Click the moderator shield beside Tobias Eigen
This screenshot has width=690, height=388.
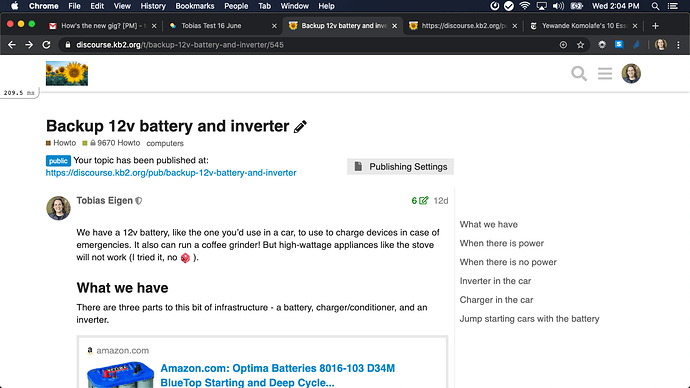click(139, 201)
